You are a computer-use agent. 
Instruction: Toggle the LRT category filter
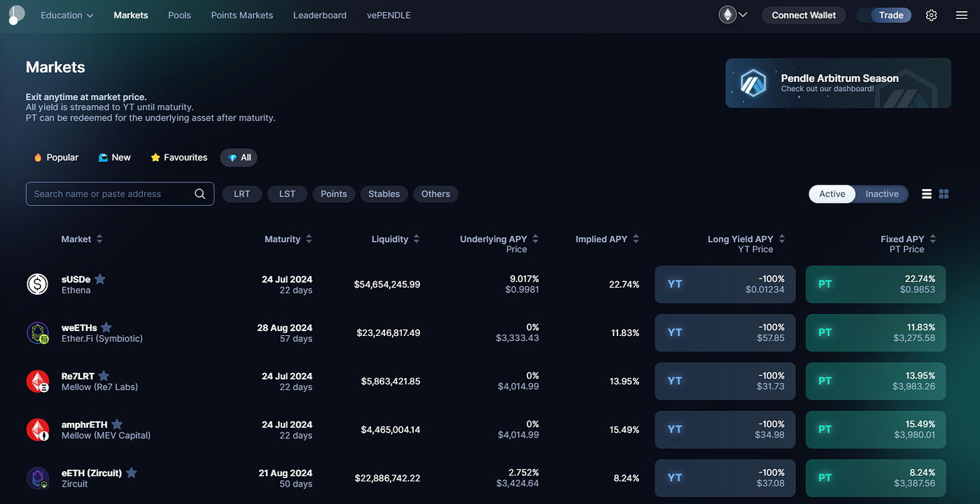(242, 194)
